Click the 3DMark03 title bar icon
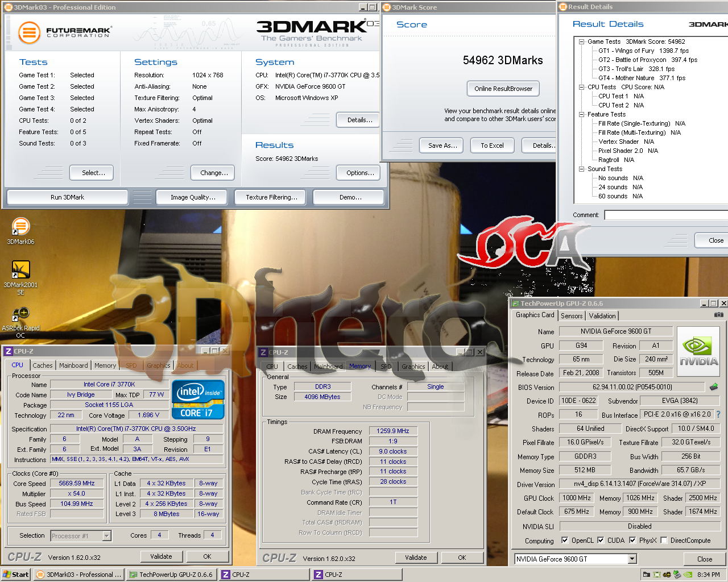 click(x=8, y=7)
